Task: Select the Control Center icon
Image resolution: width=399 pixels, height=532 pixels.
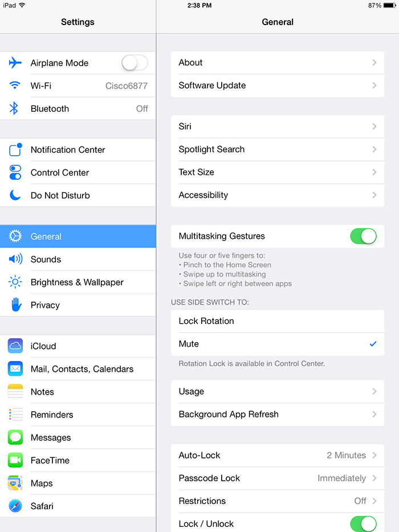Action: [x=15, y=172]
